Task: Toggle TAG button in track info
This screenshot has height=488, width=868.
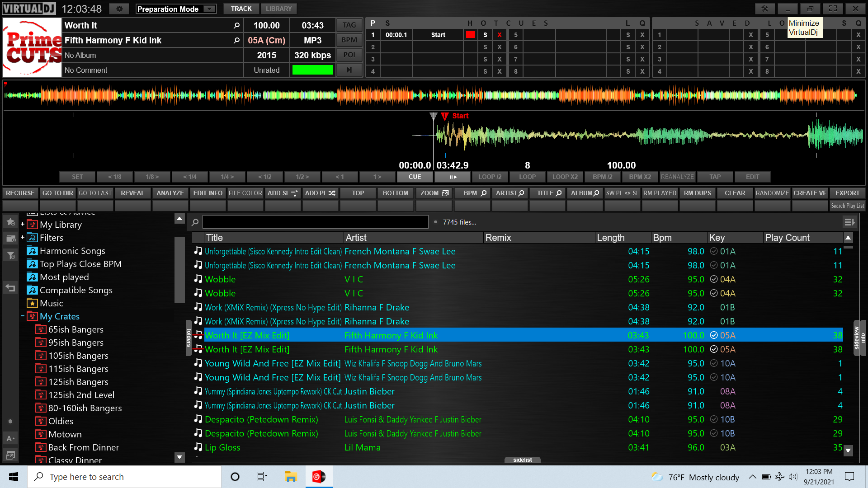Action: click(x=349, y=25)
